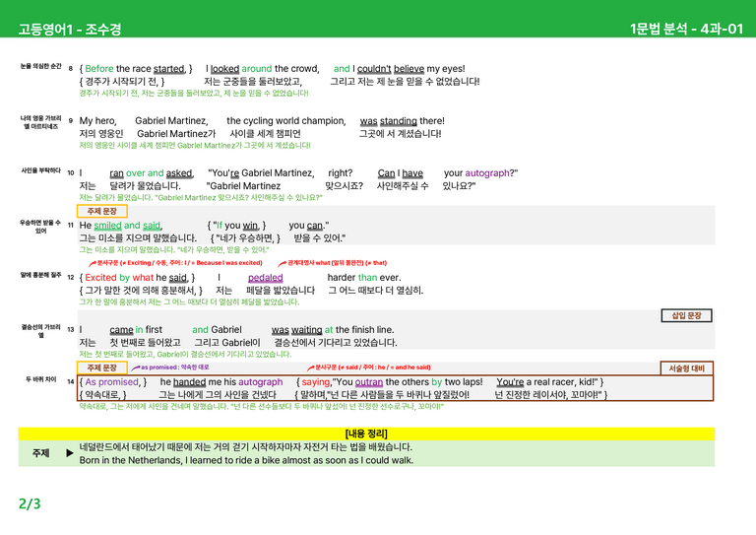
Task: Click the phrase you can. in sentence 11
Action: pos(309,226)
